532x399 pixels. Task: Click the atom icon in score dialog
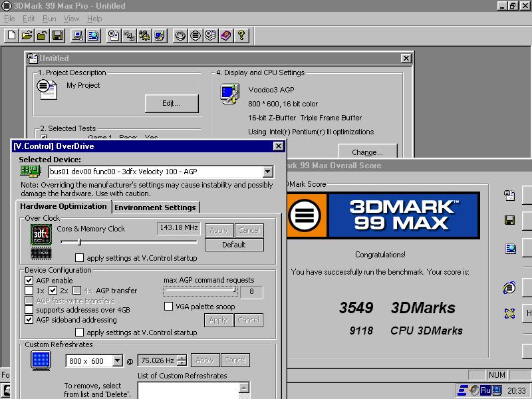(509, 313)
